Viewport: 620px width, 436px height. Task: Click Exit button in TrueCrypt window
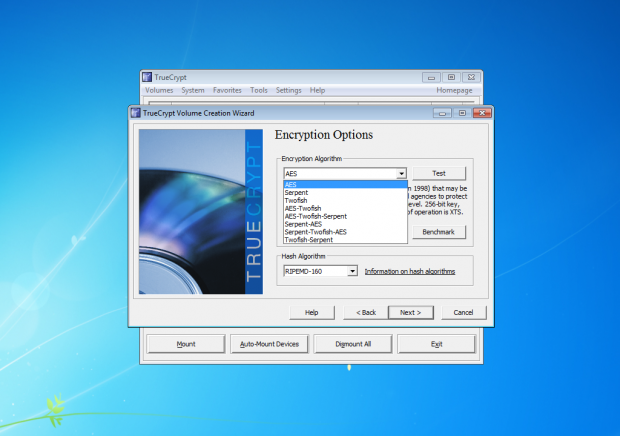click(437, 344)
